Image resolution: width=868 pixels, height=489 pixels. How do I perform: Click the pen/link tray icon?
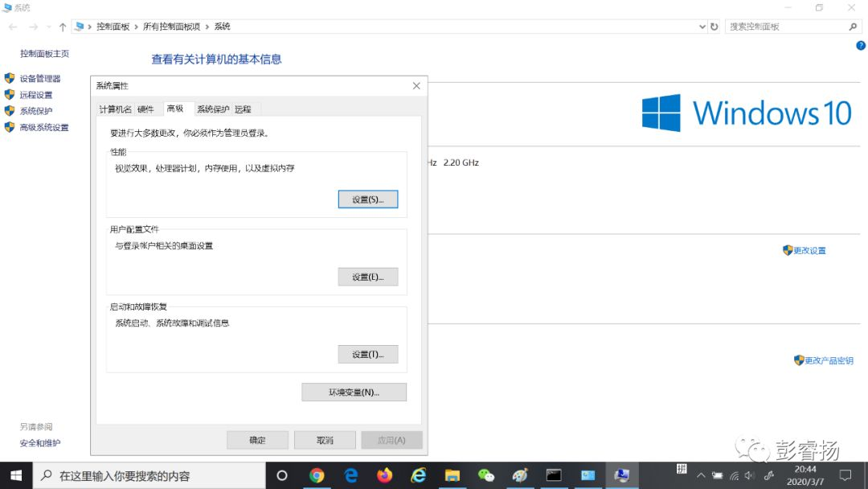pos(769,475)
